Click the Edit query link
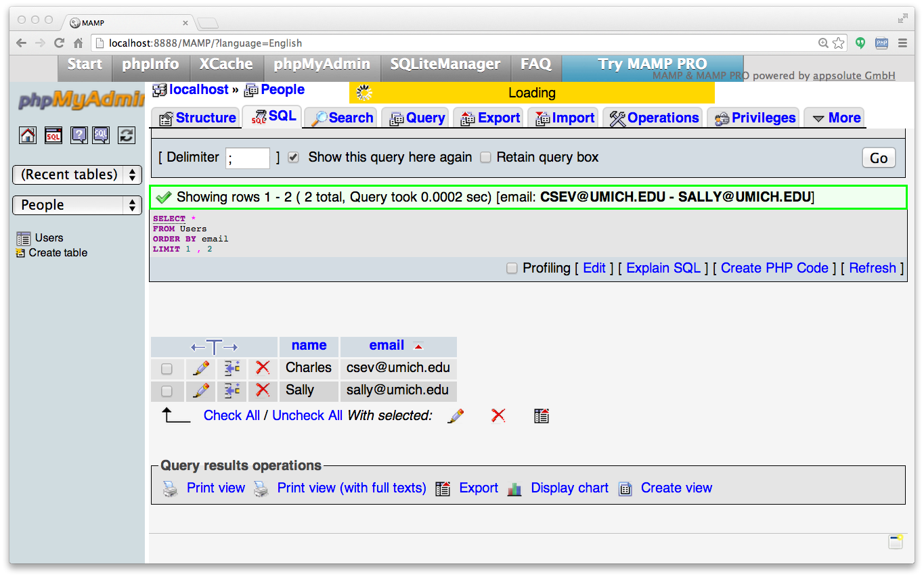The height and width of the screenshot is (577, 924). pos(594,269)
